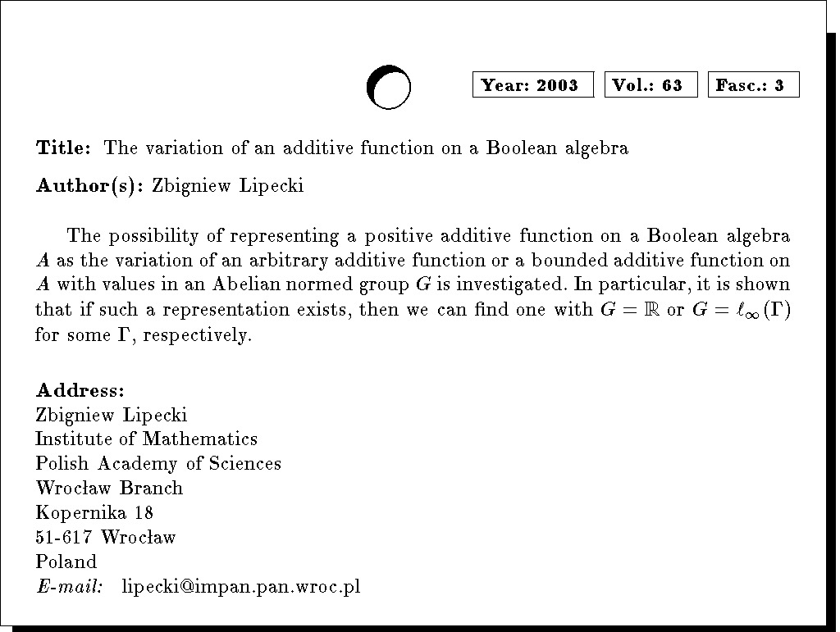Click the Address: heading
This screenshot has width=840, height=632.
pos(80,389)
